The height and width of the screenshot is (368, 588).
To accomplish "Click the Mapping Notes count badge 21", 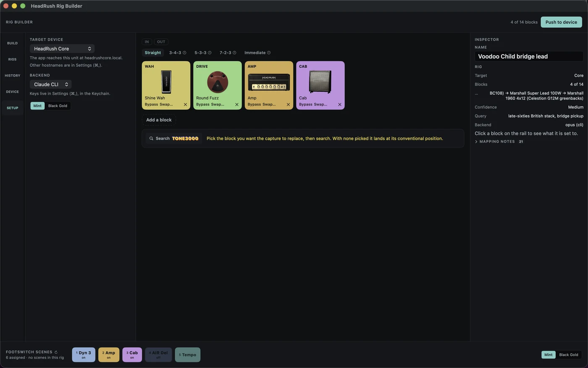I will coord(521,142).
